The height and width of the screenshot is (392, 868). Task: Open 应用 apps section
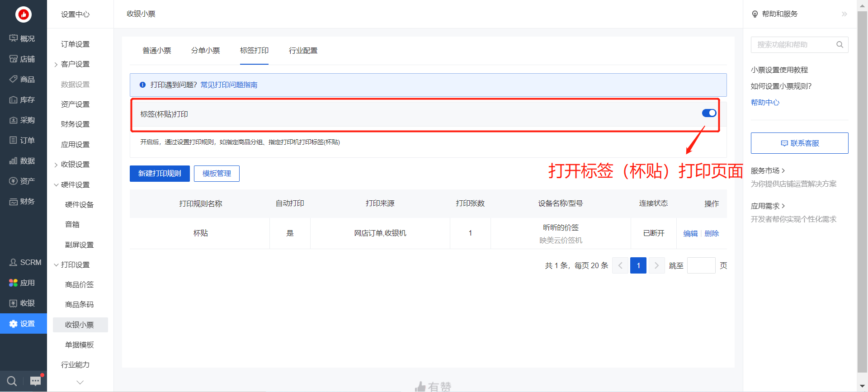pyautogui.click(x=23, y=283)
